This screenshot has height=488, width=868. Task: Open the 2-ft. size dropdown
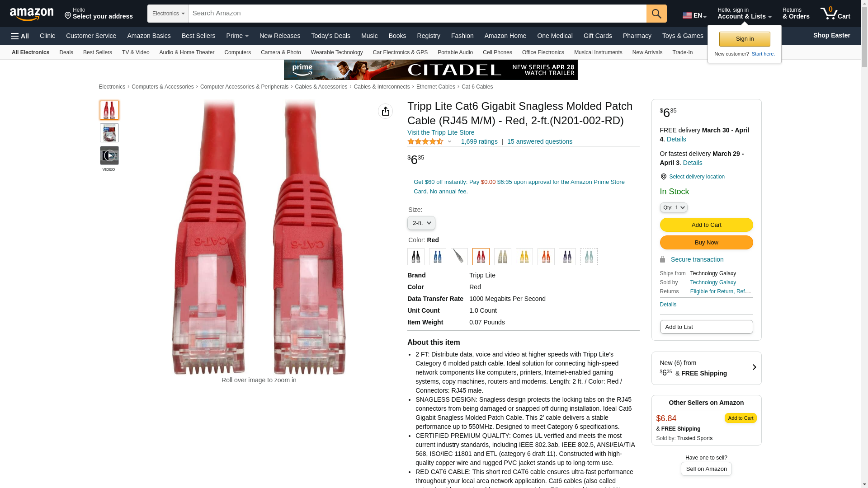point(421,223)
